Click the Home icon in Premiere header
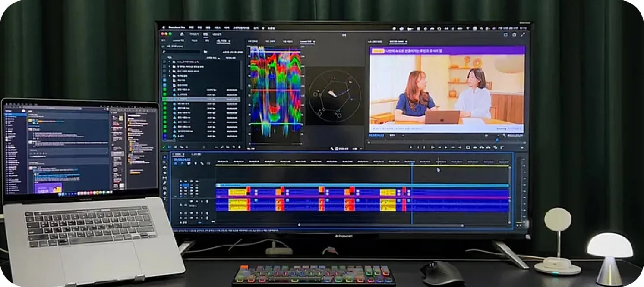 coord(182,34)
